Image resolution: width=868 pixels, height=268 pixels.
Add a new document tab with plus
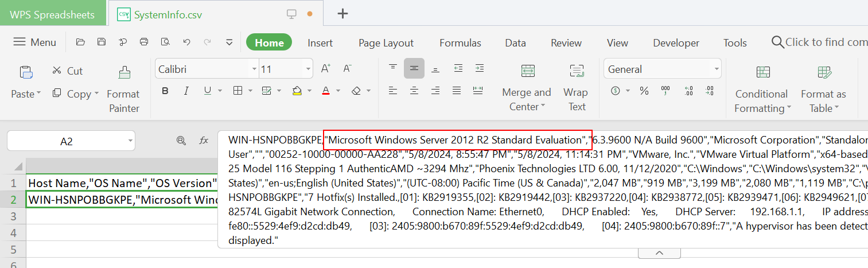[x=342, y=14]
